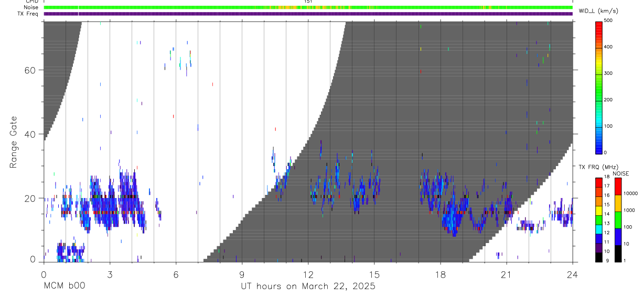Click the 15 hour tick on UT axis
Viewport: 644px width, 297px height.
click(374, 274)
